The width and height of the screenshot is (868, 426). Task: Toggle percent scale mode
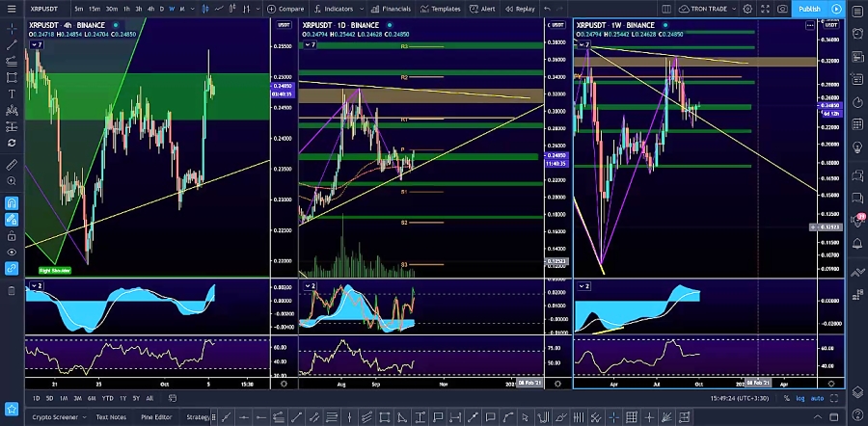[x=789, y=398]
